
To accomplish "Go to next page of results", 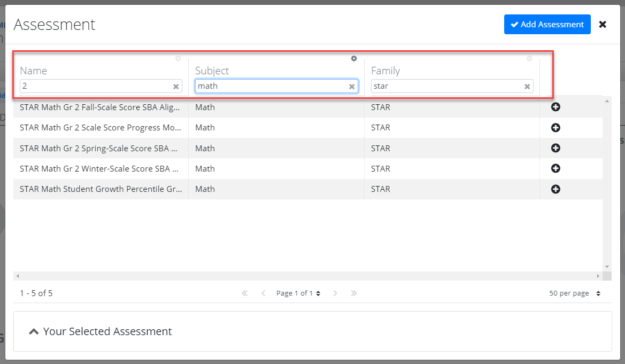I will coord(335,293).
